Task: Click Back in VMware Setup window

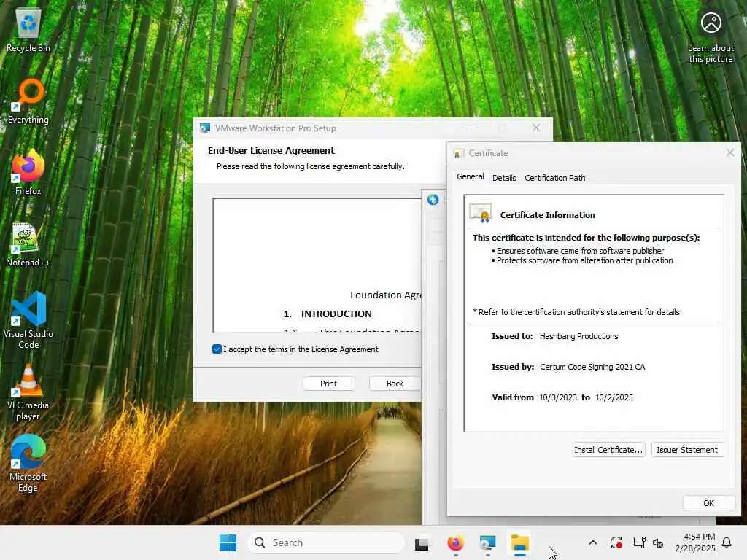Action: 395,384
